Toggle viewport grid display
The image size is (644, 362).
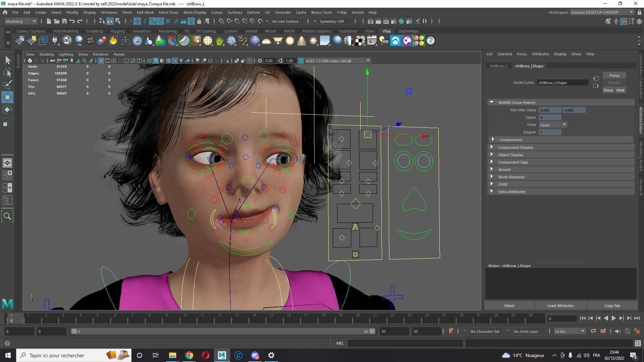point(101,61)
